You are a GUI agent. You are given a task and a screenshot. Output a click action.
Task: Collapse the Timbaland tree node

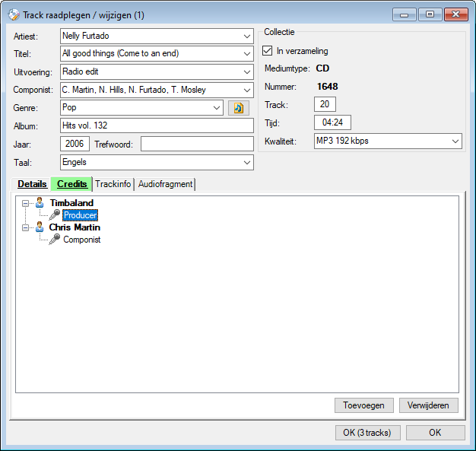pos(26,203)
